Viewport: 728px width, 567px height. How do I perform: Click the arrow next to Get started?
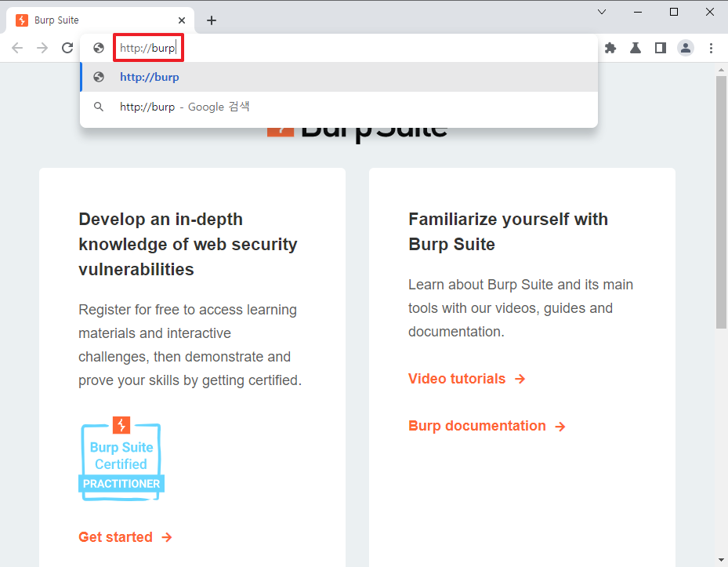click(x=167, y=538)
